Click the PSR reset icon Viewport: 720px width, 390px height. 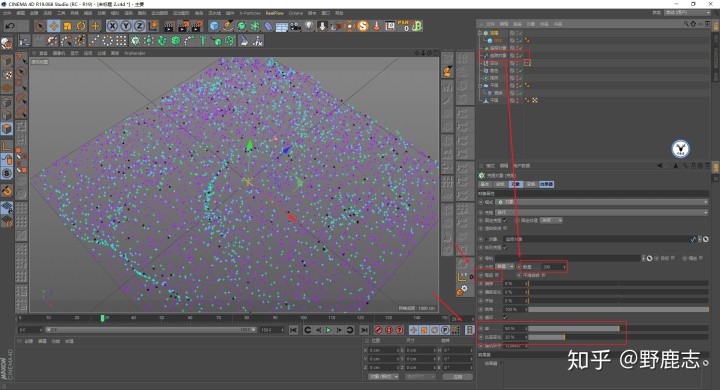click(x=404, y=26)
